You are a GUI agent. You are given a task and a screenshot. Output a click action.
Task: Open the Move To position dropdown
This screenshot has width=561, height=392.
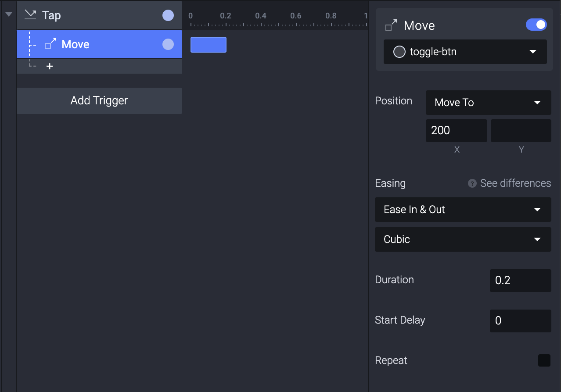[489, 103]
